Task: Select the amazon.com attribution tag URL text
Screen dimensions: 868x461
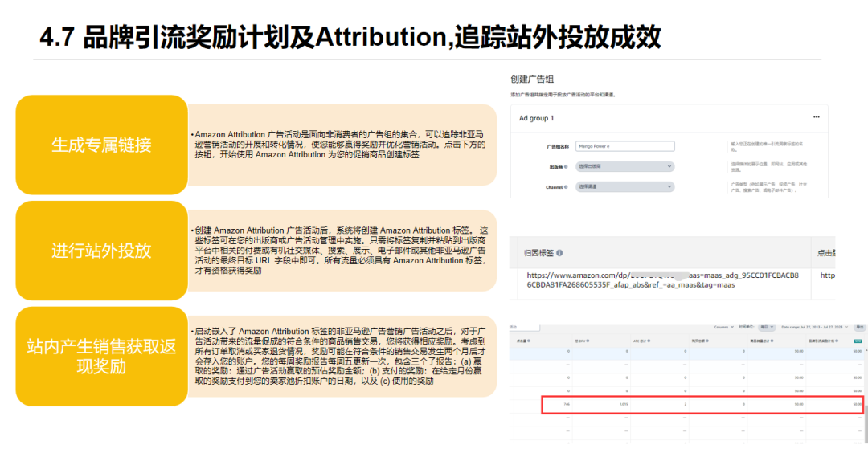Action: [662, 279]
